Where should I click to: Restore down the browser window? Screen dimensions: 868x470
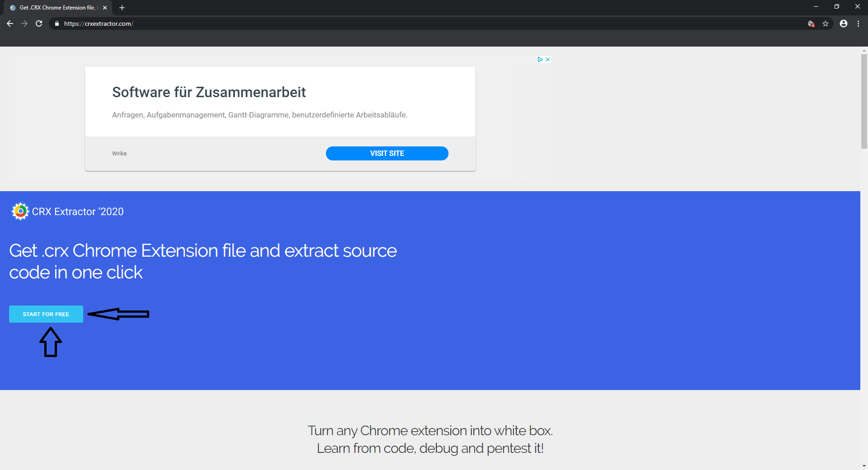837,6
